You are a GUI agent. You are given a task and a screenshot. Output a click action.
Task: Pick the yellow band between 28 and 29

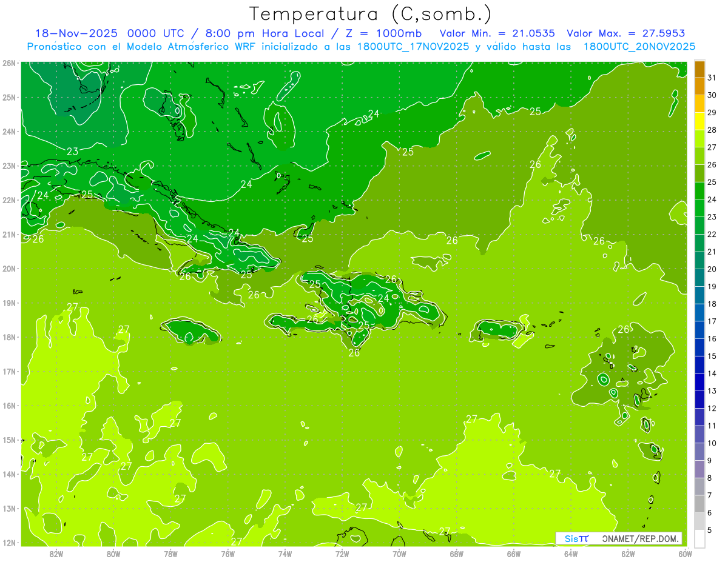pyautogui.click(x=699, y=121)
